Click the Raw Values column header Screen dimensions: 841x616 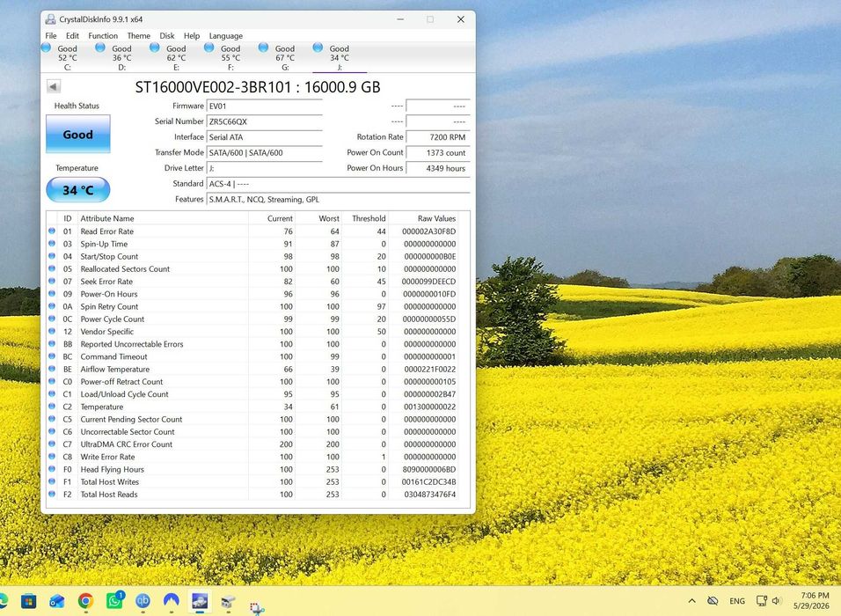[424, 218]
